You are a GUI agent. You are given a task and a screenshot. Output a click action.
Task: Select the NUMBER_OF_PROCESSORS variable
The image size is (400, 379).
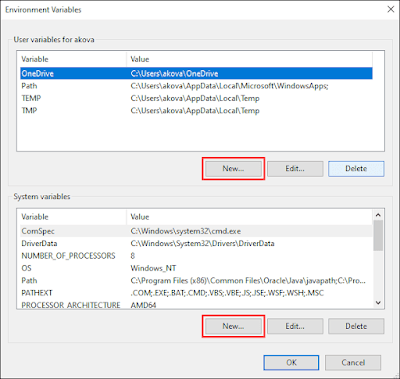(196, 256)
